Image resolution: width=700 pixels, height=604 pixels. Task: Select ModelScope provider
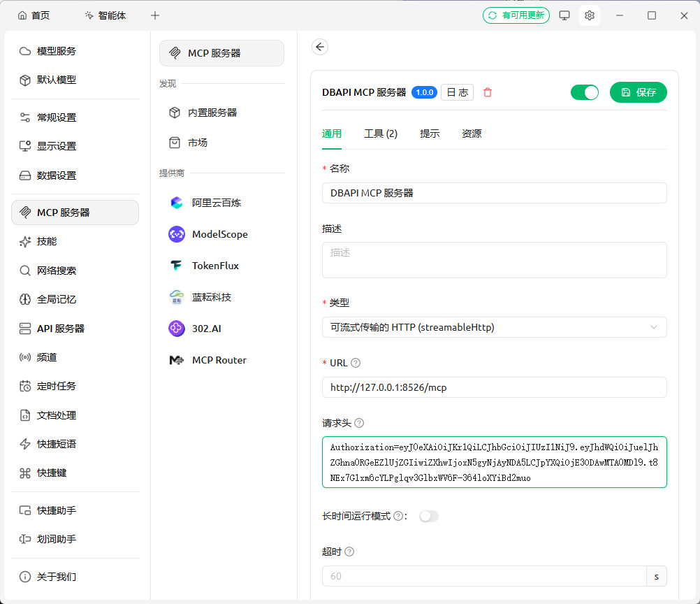222,234
